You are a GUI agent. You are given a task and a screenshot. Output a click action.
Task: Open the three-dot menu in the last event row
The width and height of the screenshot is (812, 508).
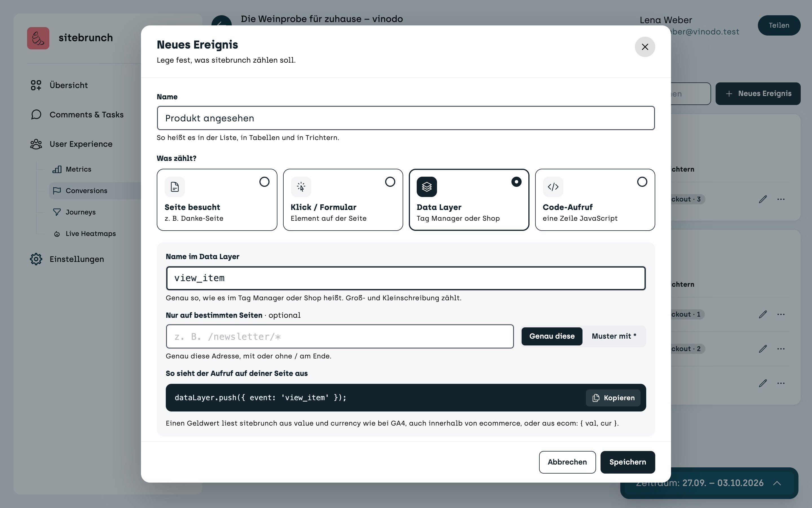(x=781, y=383)
